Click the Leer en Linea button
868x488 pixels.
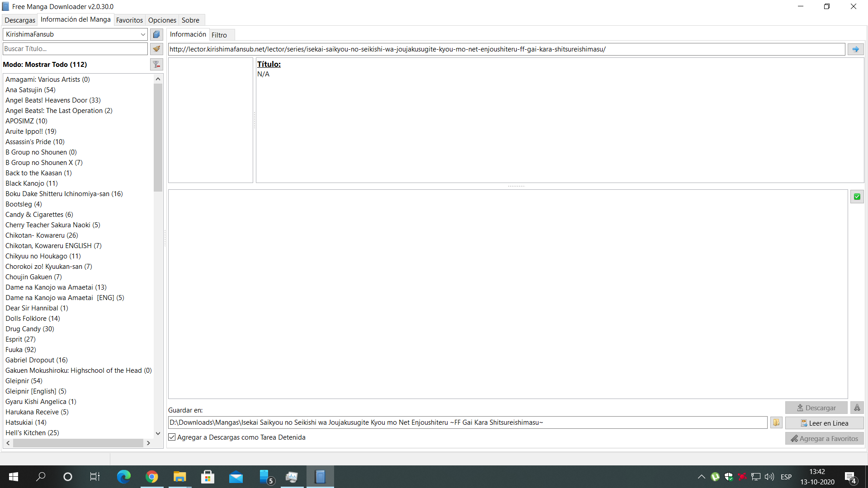tap(825, 423)
